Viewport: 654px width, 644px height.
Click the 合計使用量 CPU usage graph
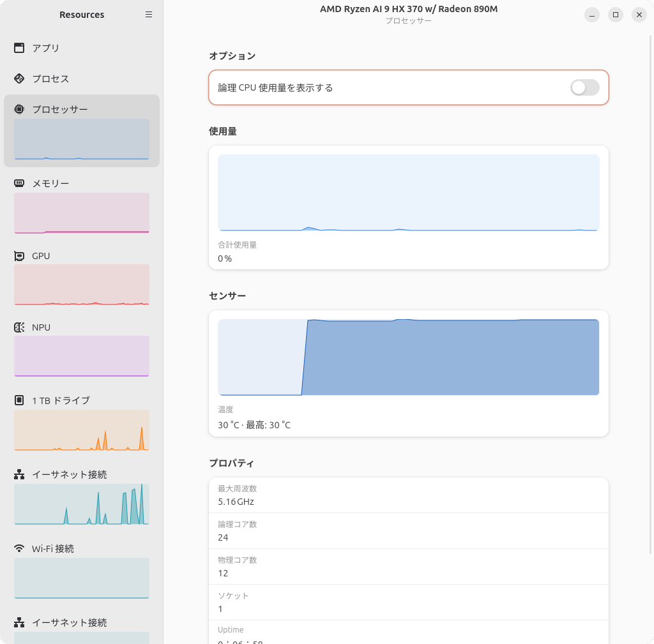click(x=408, y=192)
